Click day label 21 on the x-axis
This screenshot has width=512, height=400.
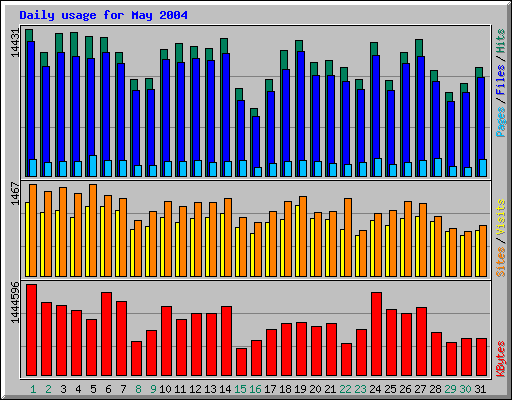point(330,389)
